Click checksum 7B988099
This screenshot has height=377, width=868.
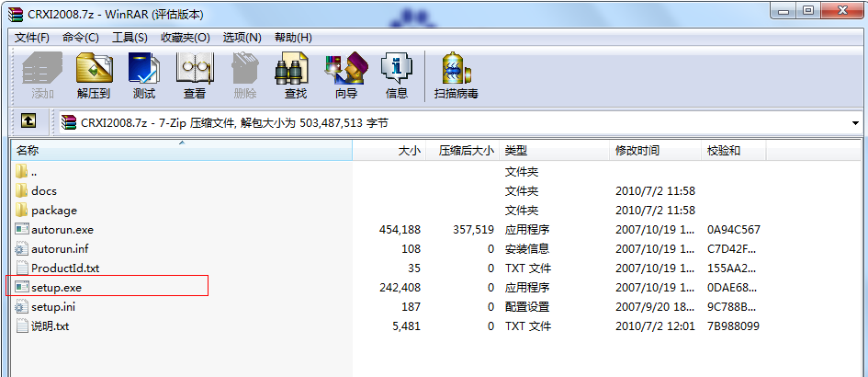click(734, 326)
